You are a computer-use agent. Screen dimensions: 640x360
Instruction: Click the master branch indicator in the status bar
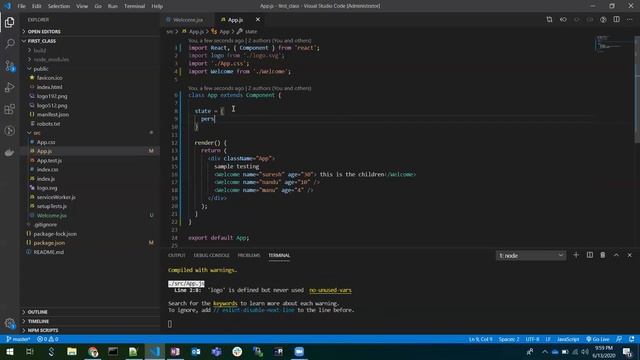[x=18, y=339]
